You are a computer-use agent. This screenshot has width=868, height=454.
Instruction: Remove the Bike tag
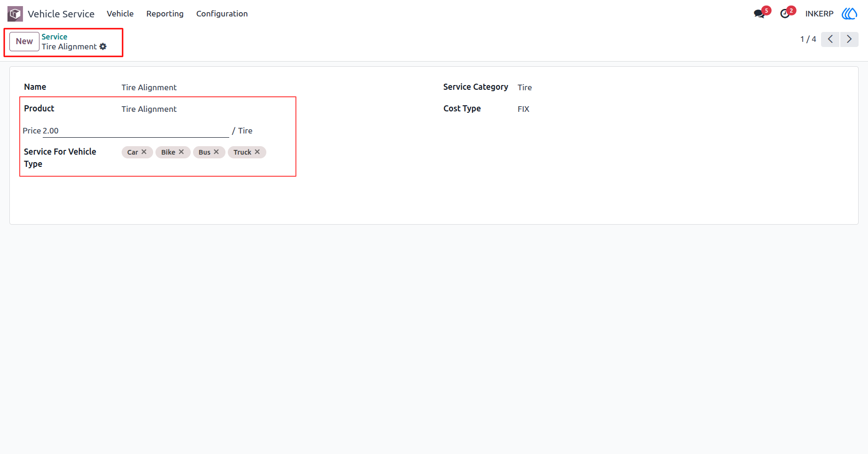[x=181, y=152]
